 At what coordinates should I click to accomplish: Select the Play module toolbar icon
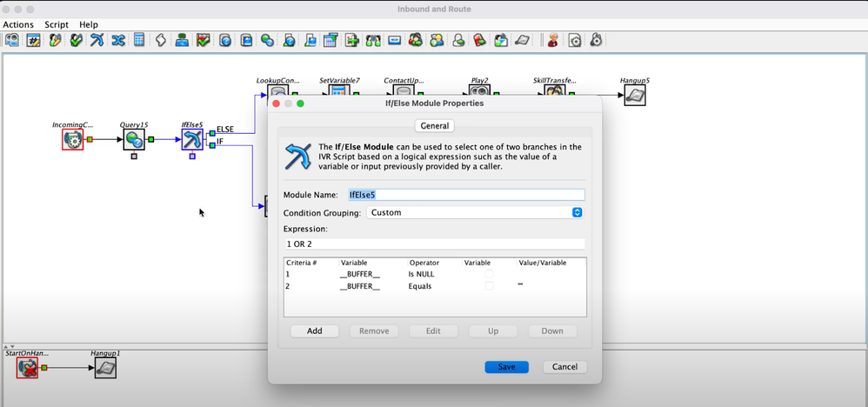point(12,40)
